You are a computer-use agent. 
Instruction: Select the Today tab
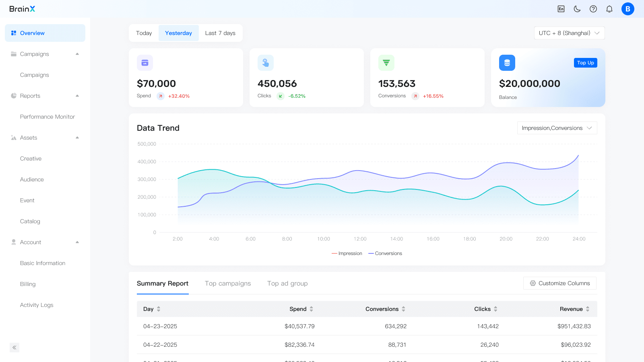tap(144, 33)
